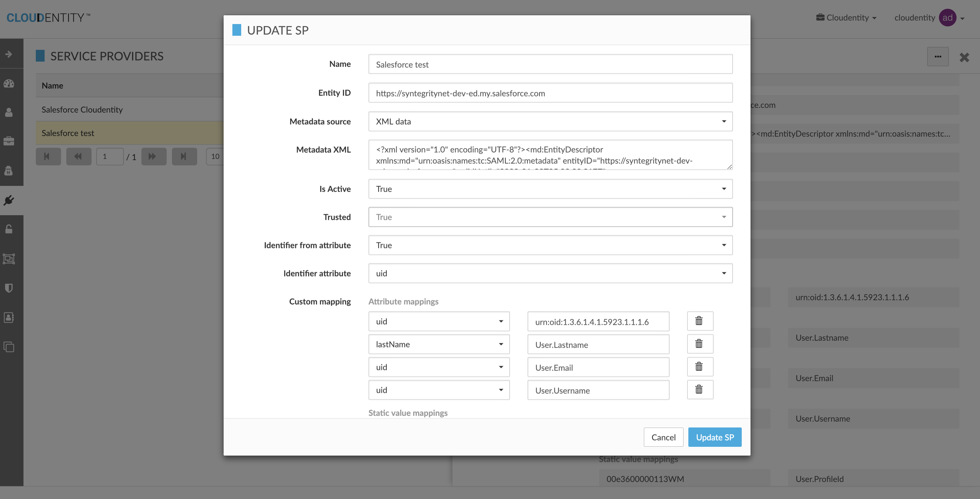Open the users icon in sidebar
The height and width of the screenshot is (499, 980).
(9, 113)
